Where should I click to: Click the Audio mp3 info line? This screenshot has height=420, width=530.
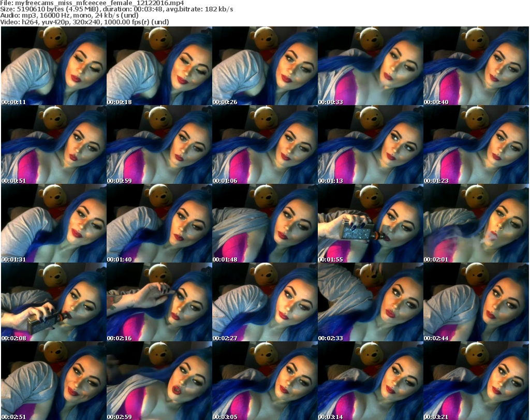tap(69, 16)
